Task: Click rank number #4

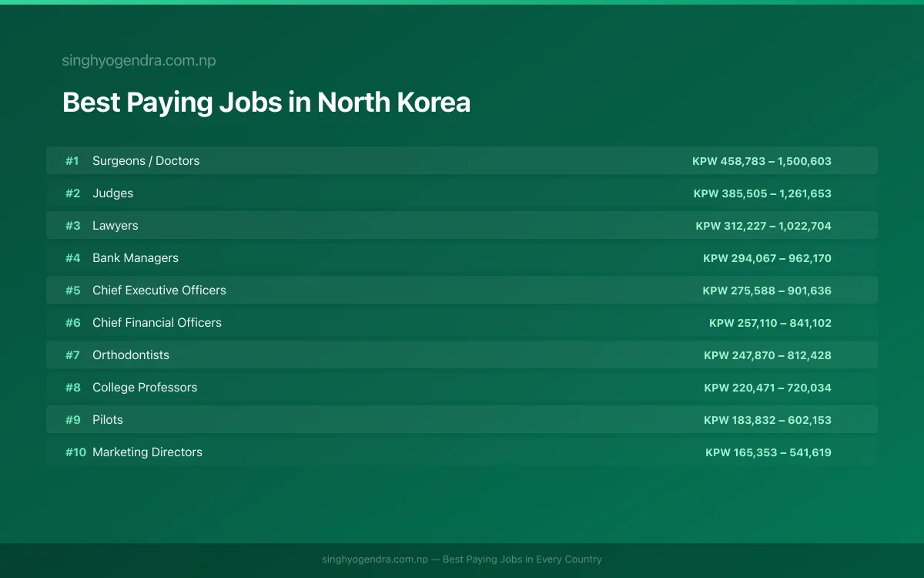Action: (x=72, y=258)
